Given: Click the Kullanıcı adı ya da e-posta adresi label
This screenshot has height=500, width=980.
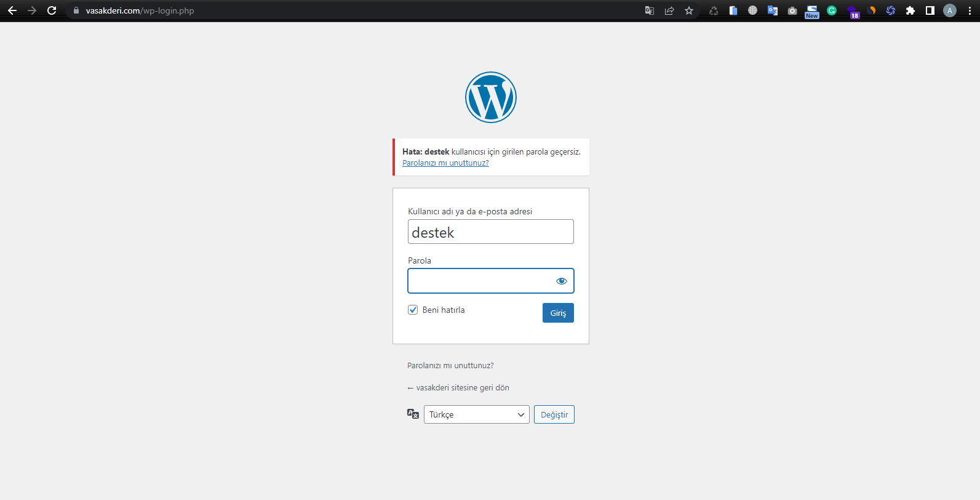Looking at the screenshot, I should pyautogui.click(x=470, y=211).
